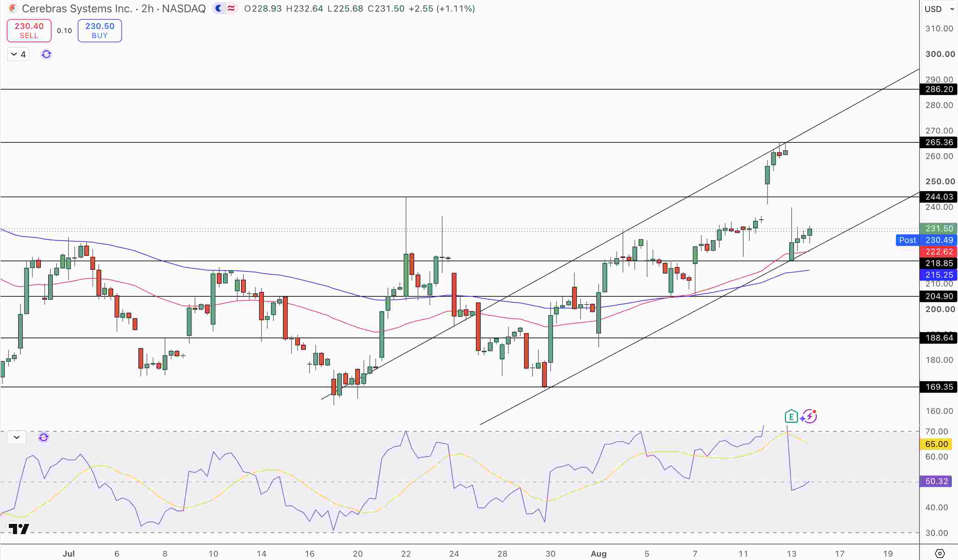Click the O228.93 open value
Viewport: 958px width, 560px height.
coord(263,9)
